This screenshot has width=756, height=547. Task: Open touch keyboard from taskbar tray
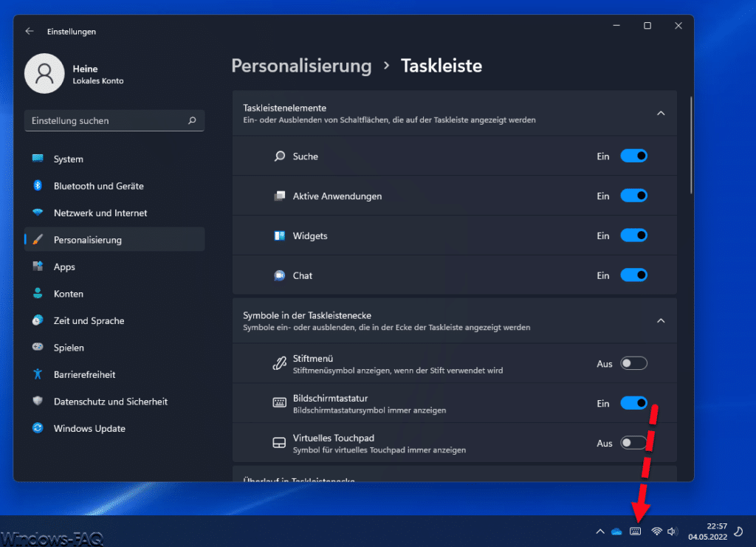point(636,531)
